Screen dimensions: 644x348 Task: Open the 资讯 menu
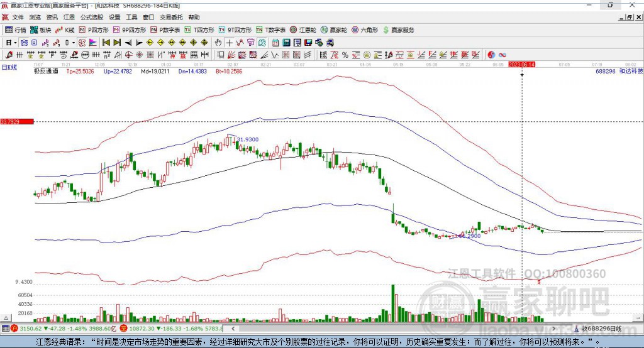pyautogui.click(x=52, y=17)
